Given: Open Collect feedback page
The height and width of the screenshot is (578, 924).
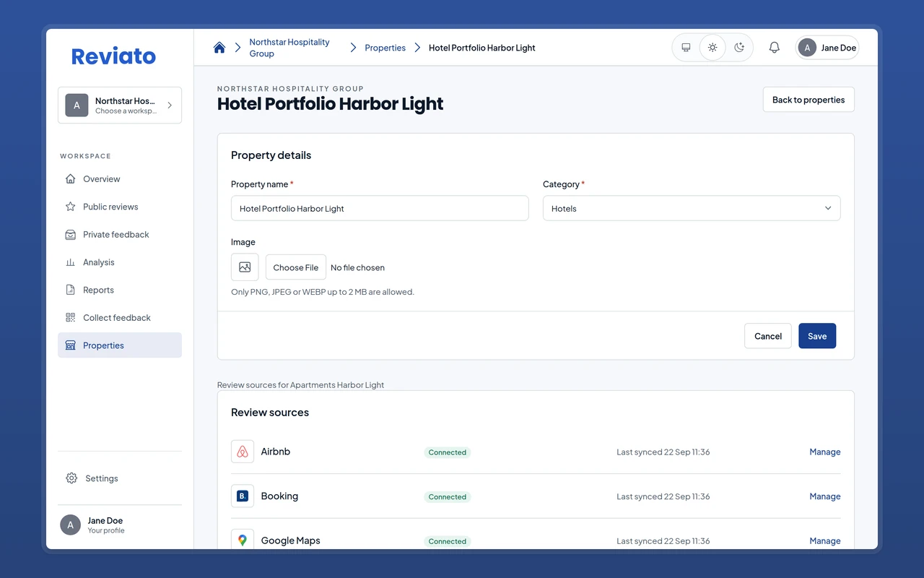Looking at the screenshot, I should tap(120, 318).
